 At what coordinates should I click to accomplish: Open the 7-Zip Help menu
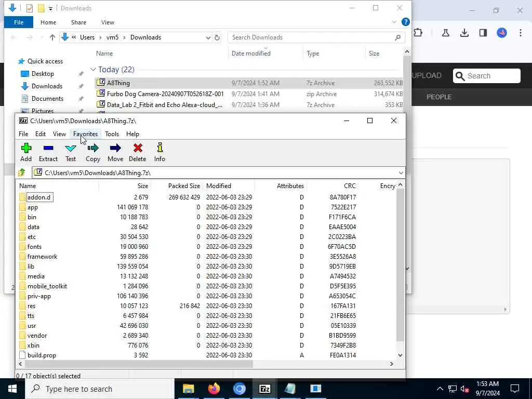click(x=132, y=134)
